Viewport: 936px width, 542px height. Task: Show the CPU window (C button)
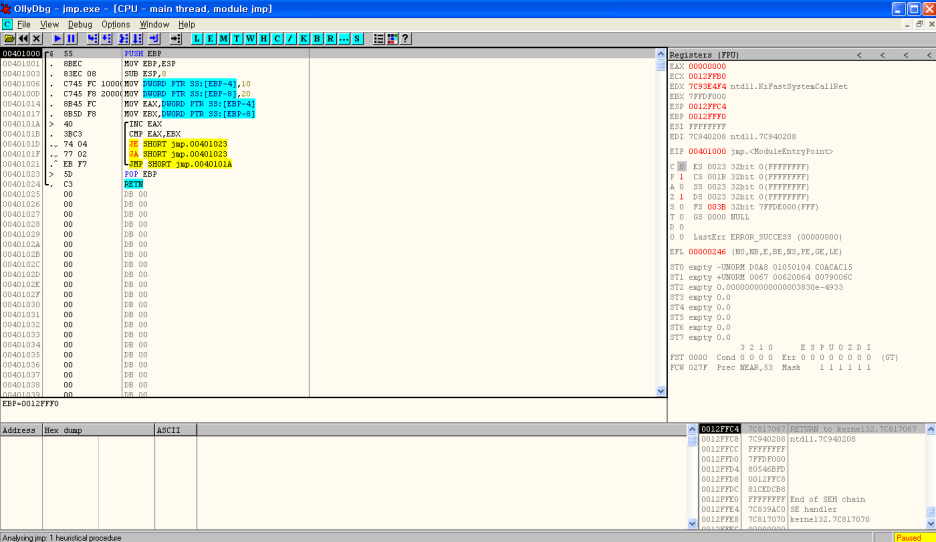pyautogui.click(x=277, y=39)
